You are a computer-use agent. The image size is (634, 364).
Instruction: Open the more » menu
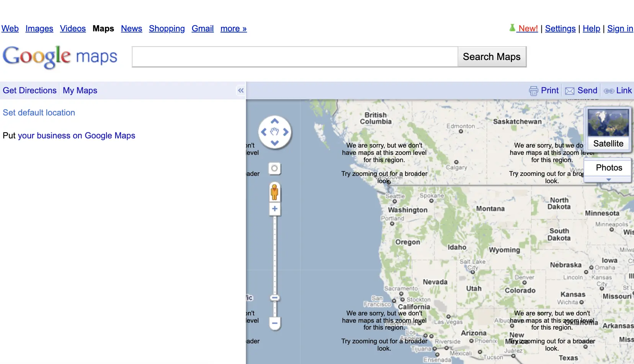(234, 29)
